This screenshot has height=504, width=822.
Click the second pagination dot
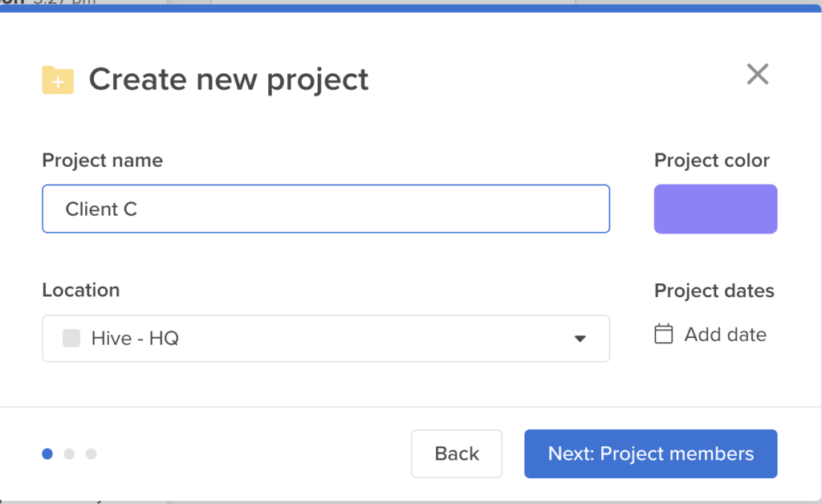[69, 453]
